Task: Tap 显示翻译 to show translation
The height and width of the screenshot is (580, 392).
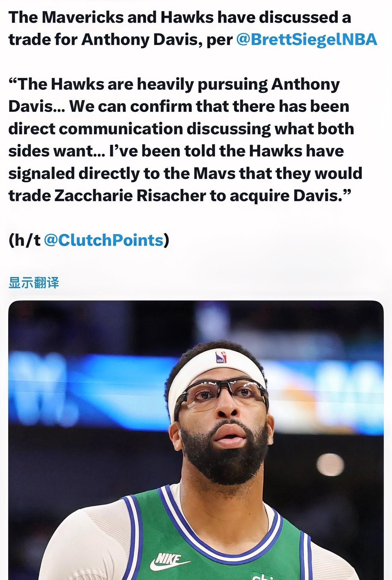Action: (34, 283)
